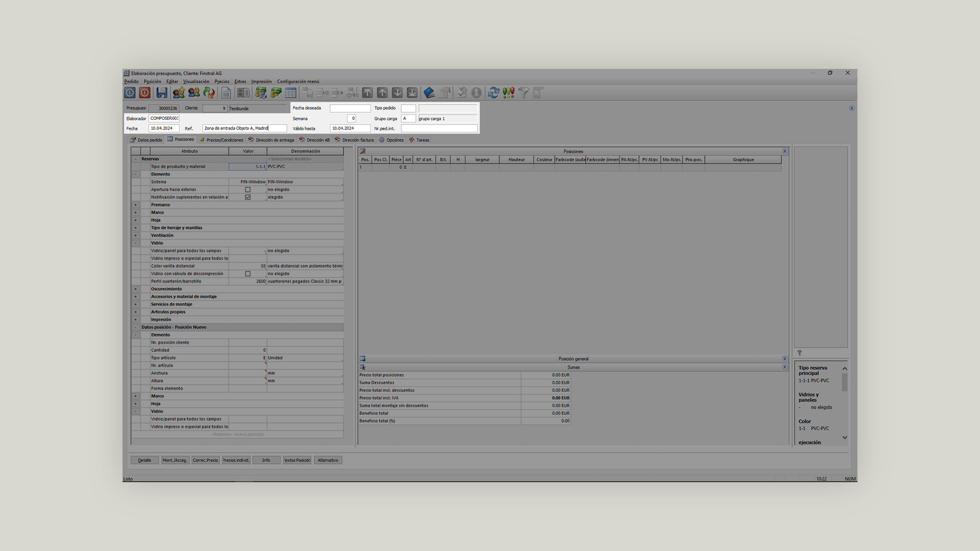Click the Detalle button
Image resolution: width=980 pixels, height=551 pixels.
pyautogui.click(x=144, y=460)
